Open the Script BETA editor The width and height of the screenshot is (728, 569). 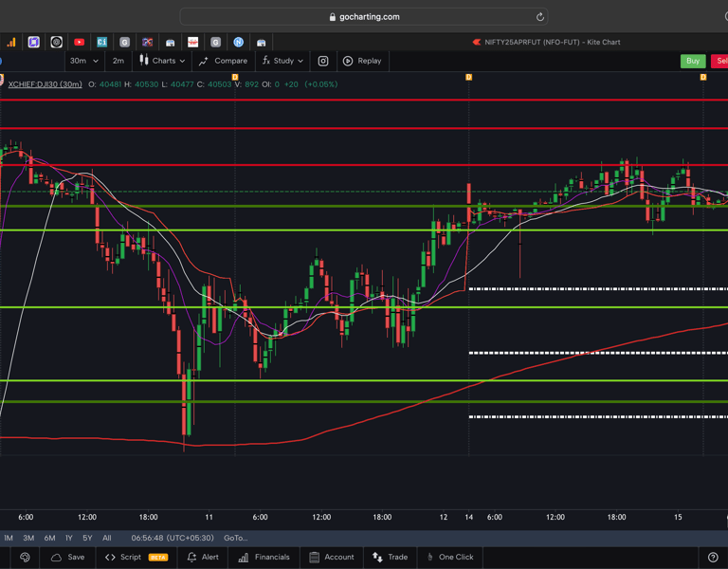(136, 557)
